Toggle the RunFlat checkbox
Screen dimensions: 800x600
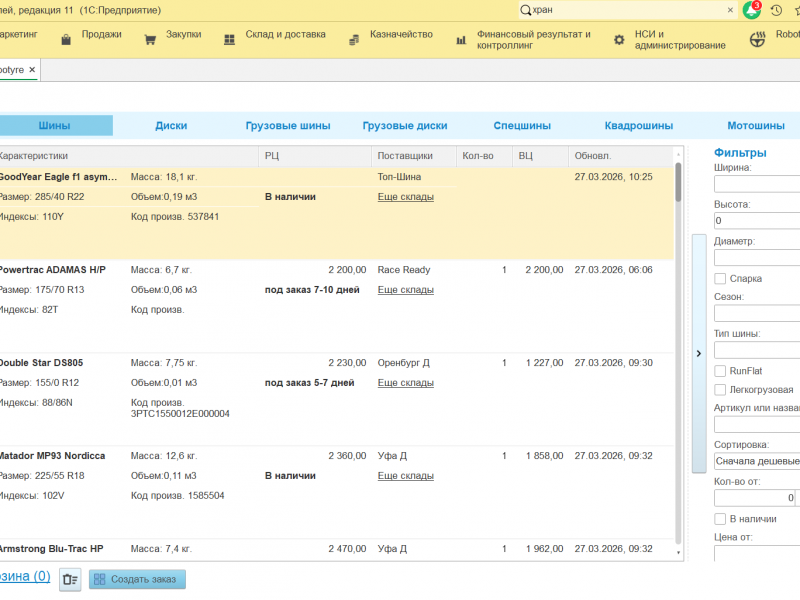coord(720,371)
